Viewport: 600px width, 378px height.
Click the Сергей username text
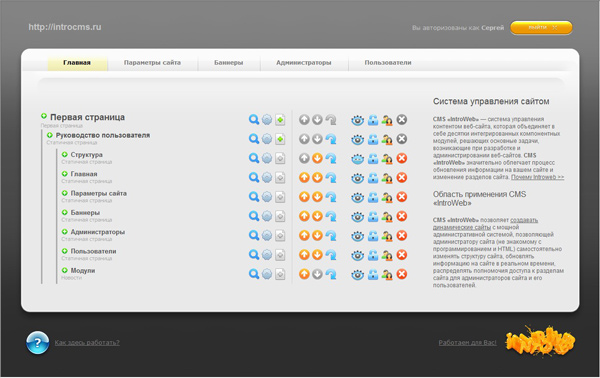(x=492, y=28)
